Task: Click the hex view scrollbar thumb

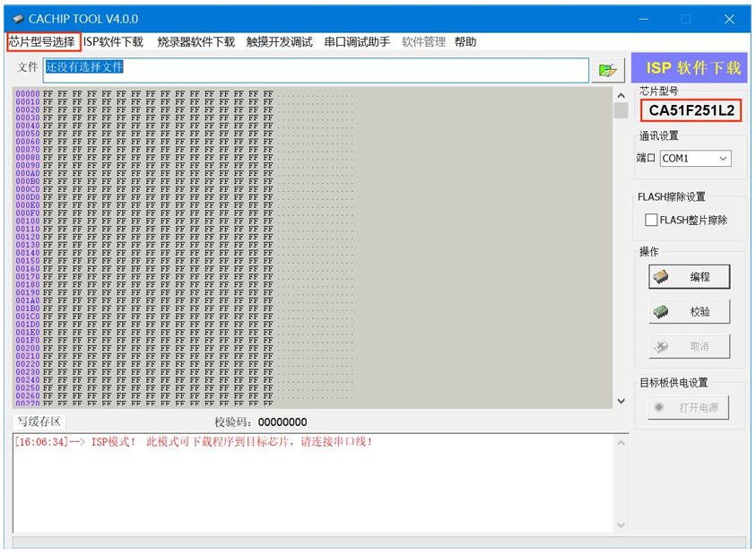Action: pos(621,110)
